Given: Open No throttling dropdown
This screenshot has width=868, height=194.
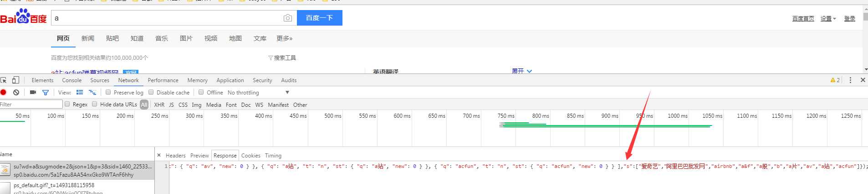Looking at the screenshot, I should 258,92.
